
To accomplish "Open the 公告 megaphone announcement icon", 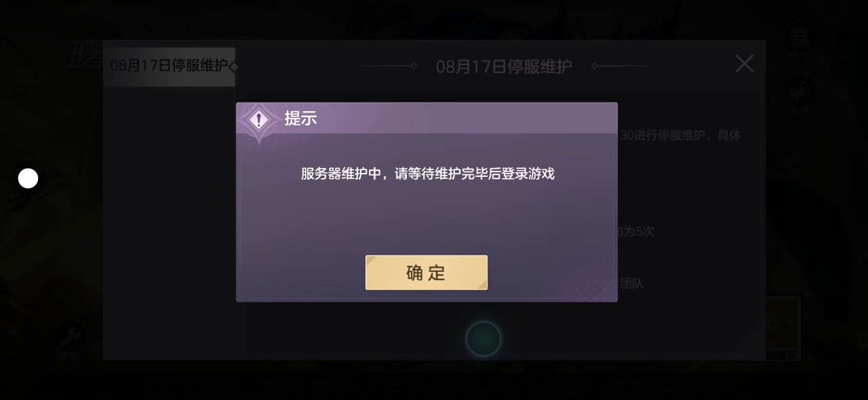I will tap(800, 96).
